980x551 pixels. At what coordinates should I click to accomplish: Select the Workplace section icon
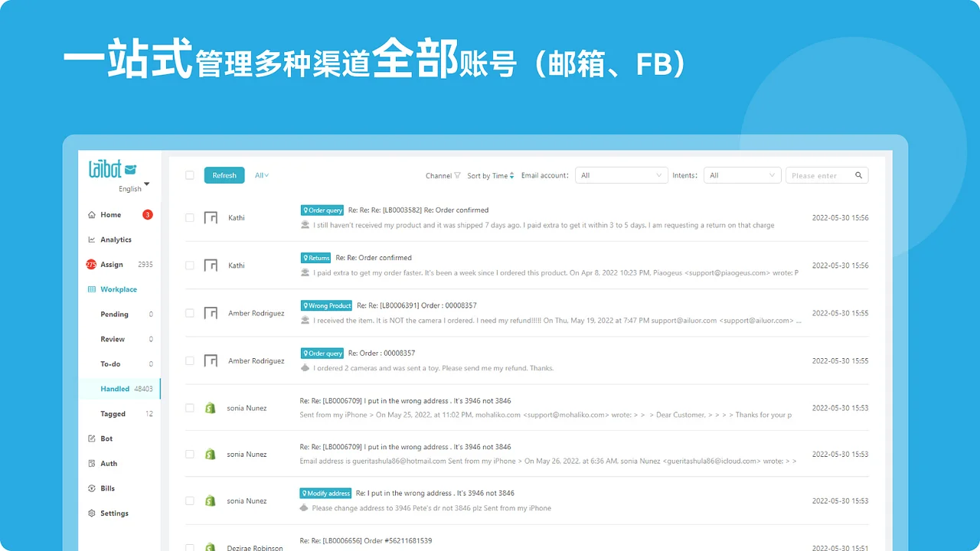coord(93,289)
